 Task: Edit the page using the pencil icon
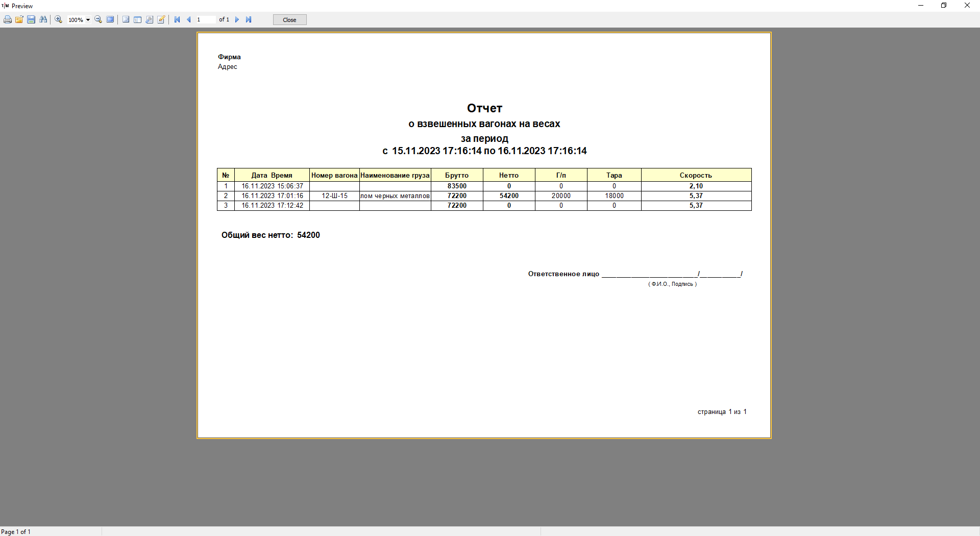click(x=161, y=20)
